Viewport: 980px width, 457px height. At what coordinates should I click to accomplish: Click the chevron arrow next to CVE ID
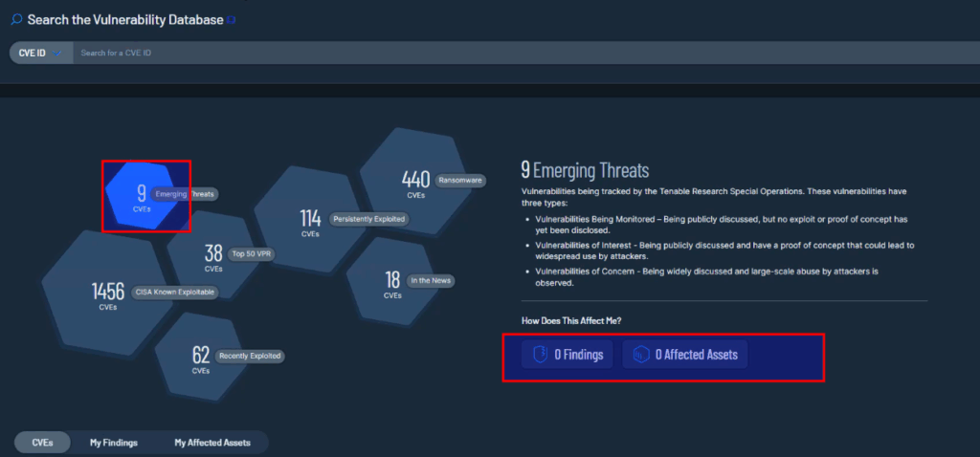pos(57,53)
